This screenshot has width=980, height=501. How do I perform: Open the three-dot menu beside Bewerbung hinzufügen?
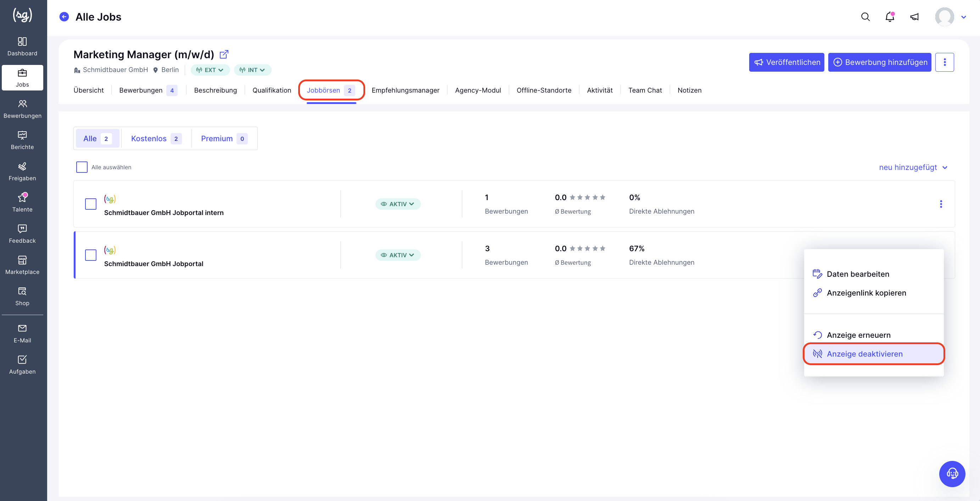coord(945,62)
